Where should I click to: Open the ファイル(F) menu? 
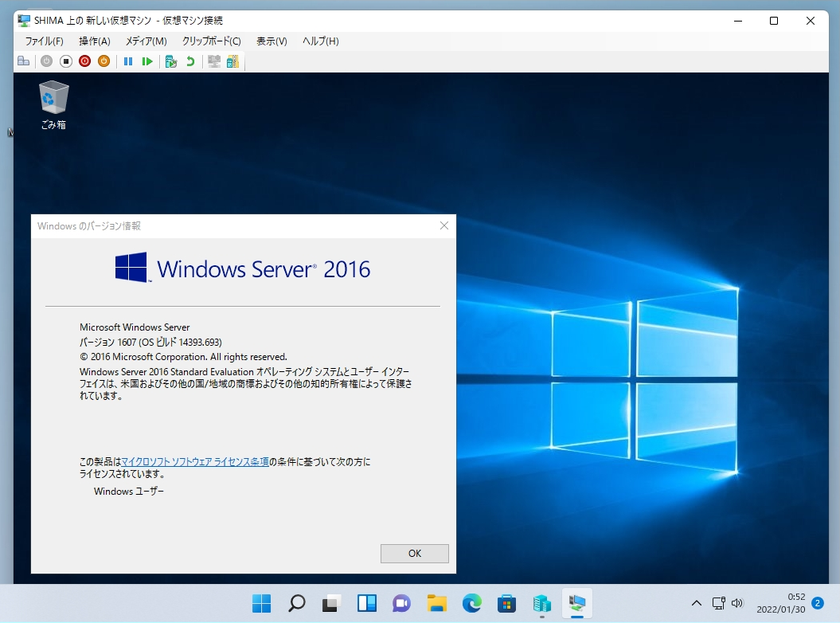[45, 41]
